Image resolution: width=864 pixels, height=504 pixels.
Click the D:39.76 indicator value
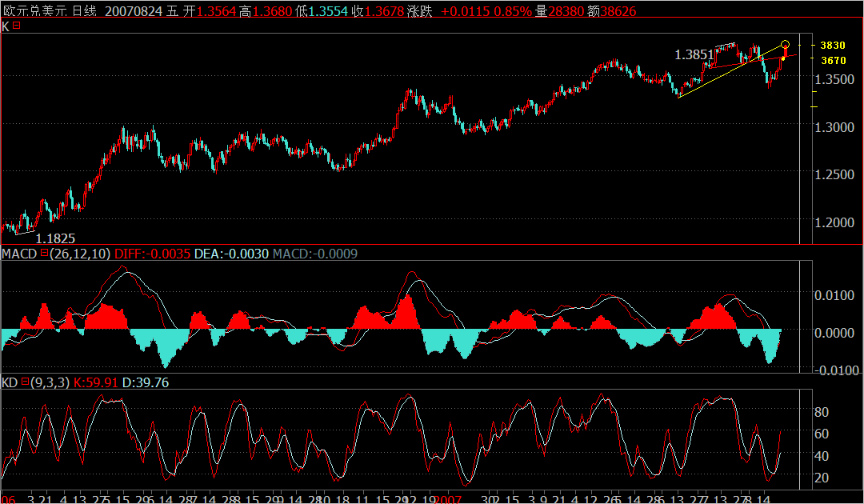(x=146, y=382)
